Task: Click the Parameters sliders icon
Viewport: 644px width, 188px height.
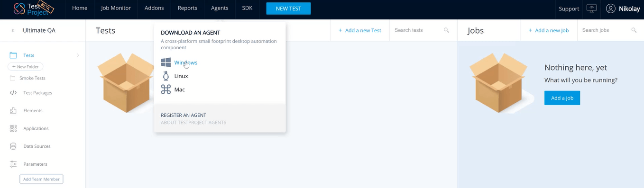Action: (x=13, y=164)
